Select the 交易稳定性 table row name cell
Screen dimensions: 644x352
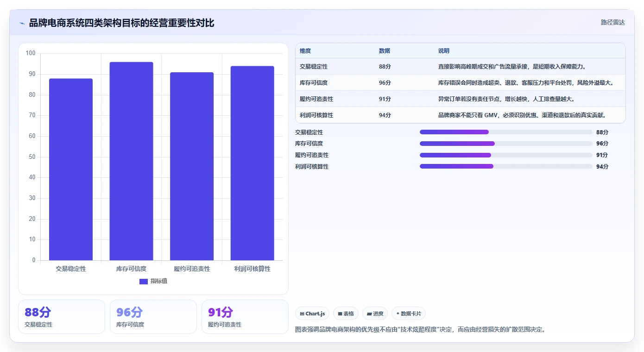click(314, 67)
